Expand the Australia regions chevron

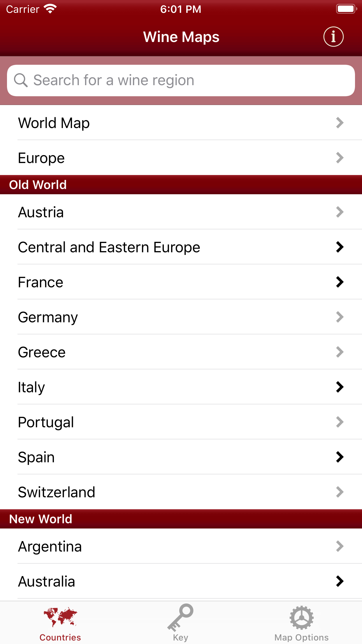click(340, 581)
